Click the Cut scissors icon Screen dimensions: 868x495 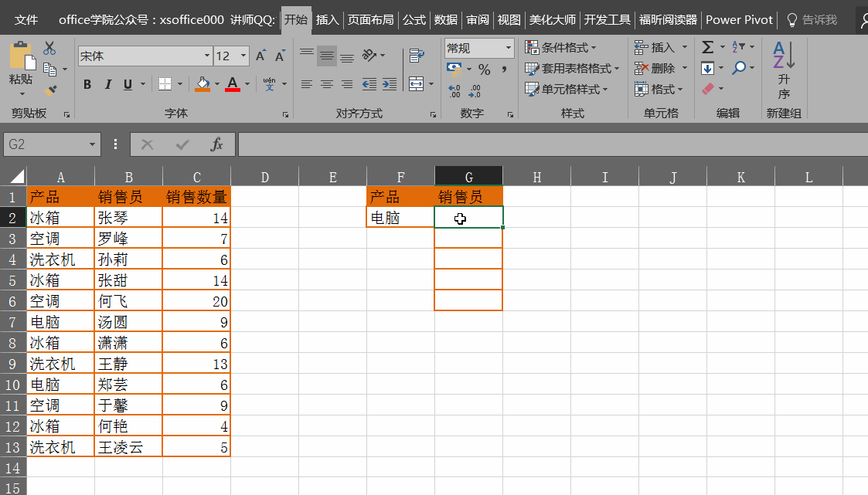[49, 49]
